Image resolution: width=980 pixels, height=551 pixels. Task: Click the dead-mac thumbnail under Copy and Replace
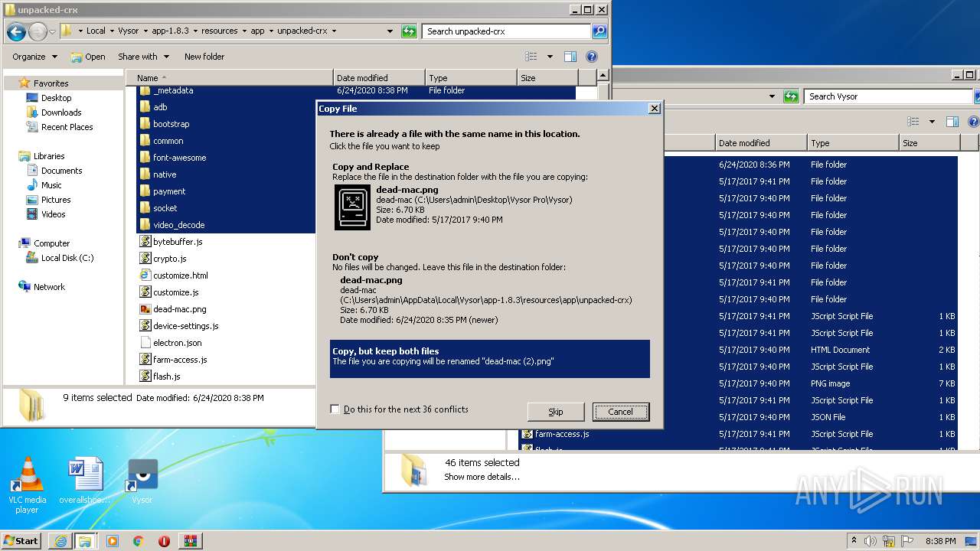coord(352,207)
